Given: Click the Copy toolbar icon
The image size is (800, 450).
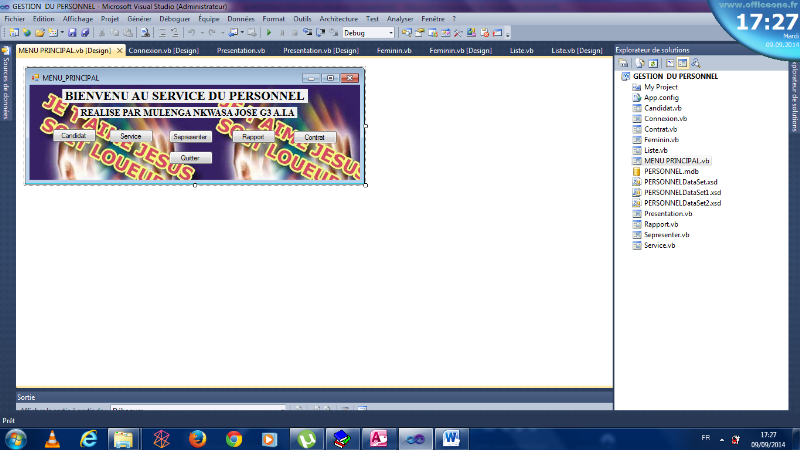Looking at the screenshot, I should click(x=114, y=33).
